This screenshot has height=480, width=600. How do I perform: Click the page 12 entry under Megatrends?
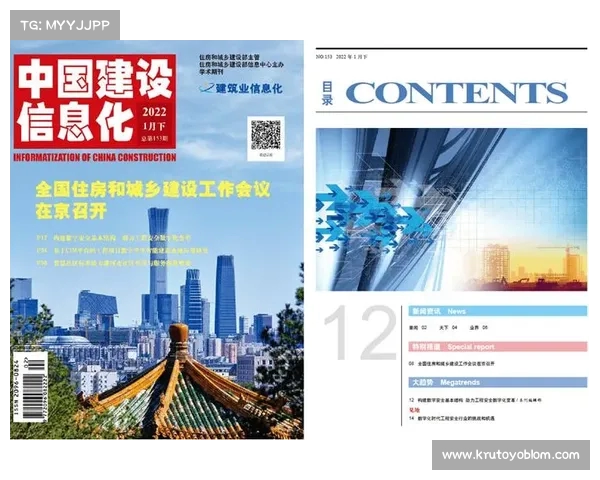point(475,400)
